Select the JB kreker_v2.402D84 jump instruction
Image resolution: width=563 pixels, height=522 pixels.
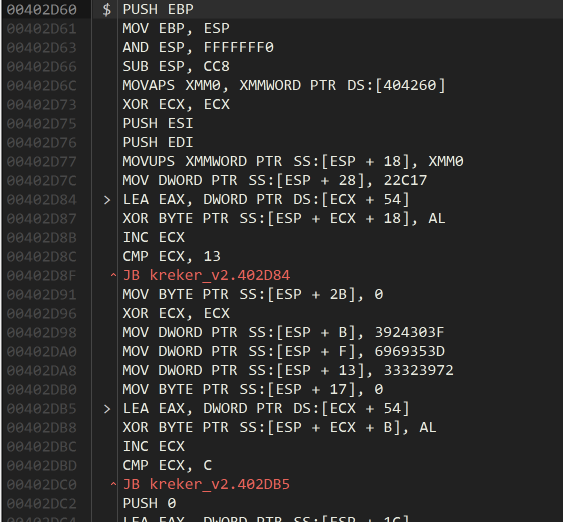206,276
